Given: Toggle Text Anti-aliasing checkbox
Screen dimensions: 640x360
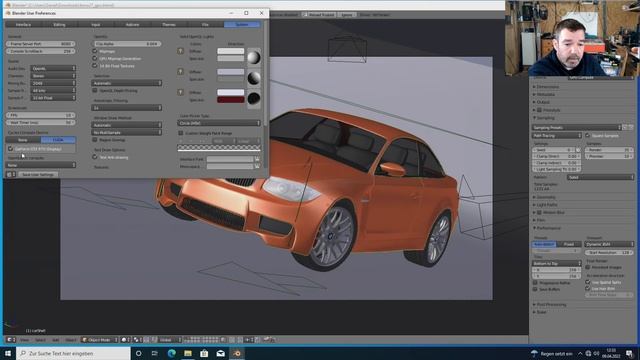Looking at the screenshot, I should tap(95, 157).
